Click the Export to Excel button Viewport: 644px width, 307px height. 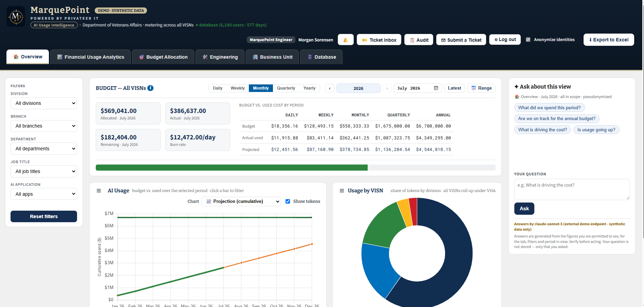609,40
